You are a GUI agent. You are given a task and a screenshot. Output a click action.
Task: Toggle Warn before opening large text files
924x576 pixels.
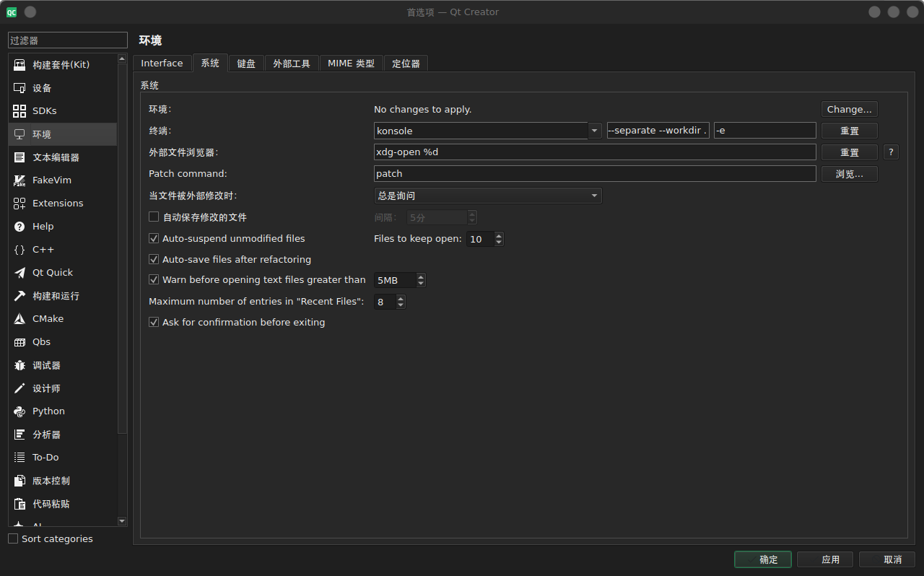(154, 279)
